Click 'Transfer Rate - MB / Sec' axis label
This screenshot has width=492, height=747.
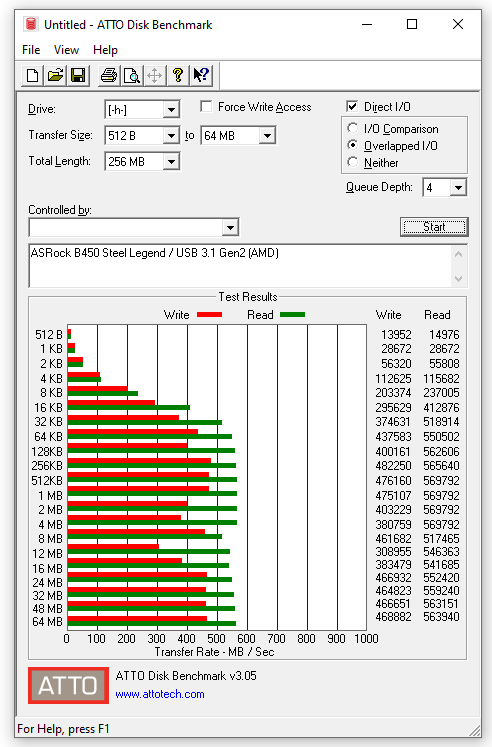[214, 652]
